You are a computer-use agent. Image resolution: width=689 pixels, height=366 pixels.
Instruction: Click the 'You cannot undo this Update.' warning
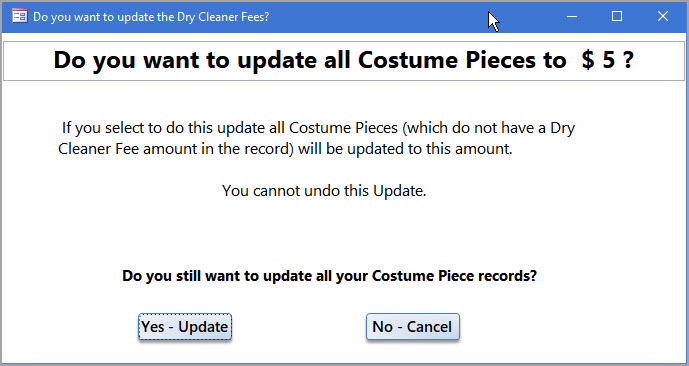[x=324, y=191]
